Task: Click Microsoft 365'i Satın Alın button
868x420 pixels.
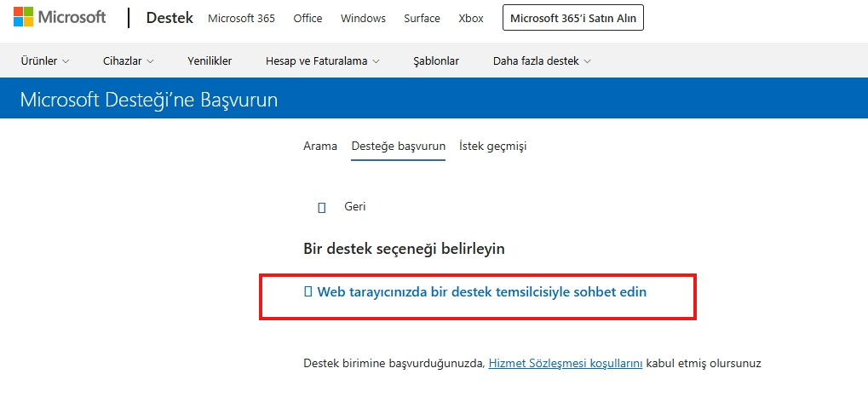Action: tap(573, 18)
